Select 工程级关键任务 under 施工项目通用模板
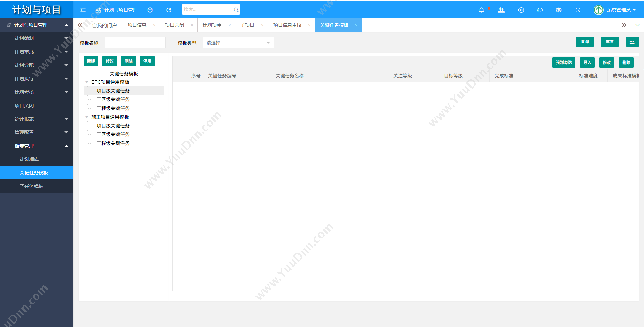 tap(113, 143)
